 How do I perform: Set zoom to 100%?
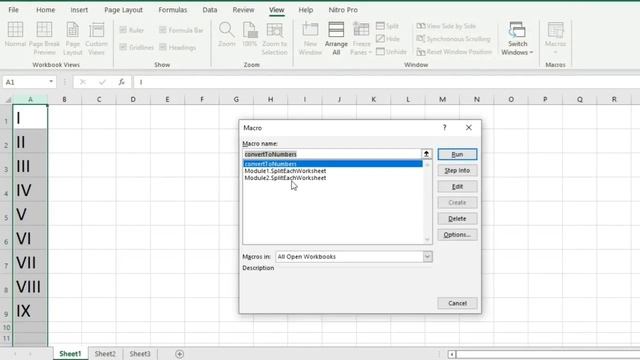(x=249, y=35)
